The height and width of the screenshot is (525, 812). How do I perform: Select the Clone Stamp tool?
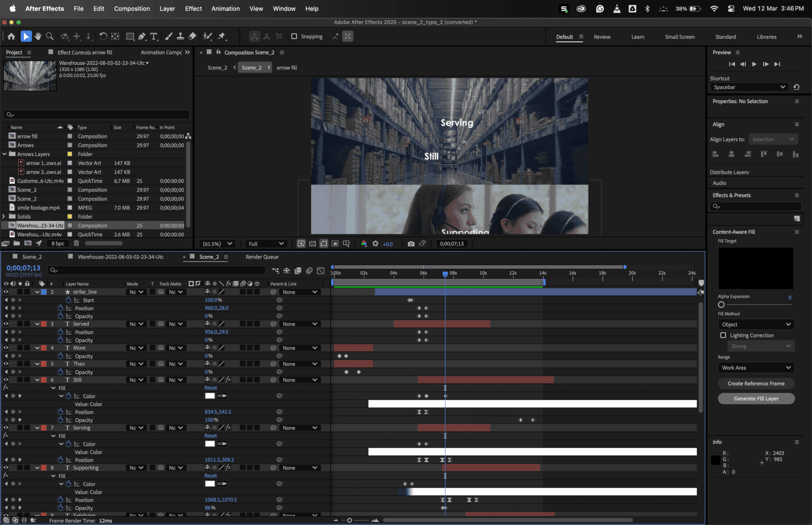(x=180, y=36)
